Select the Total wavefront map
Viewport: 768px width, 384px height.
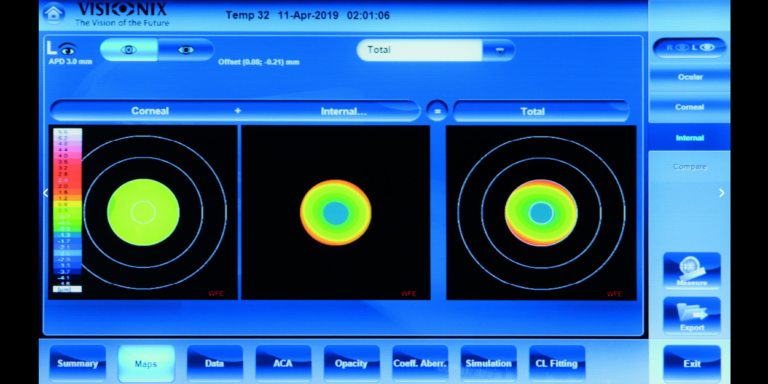(x=541, y=212)
